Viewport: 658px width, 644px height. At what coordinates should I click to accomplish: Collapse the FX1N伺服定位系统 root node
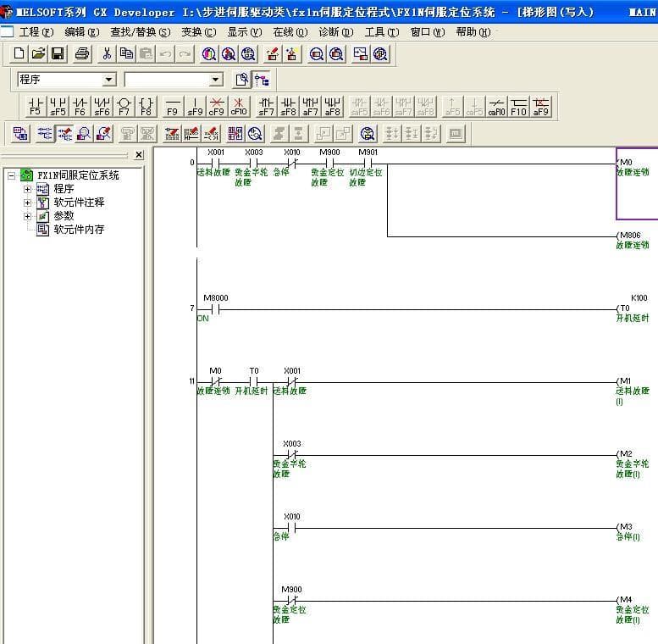[x=12, y=175]
